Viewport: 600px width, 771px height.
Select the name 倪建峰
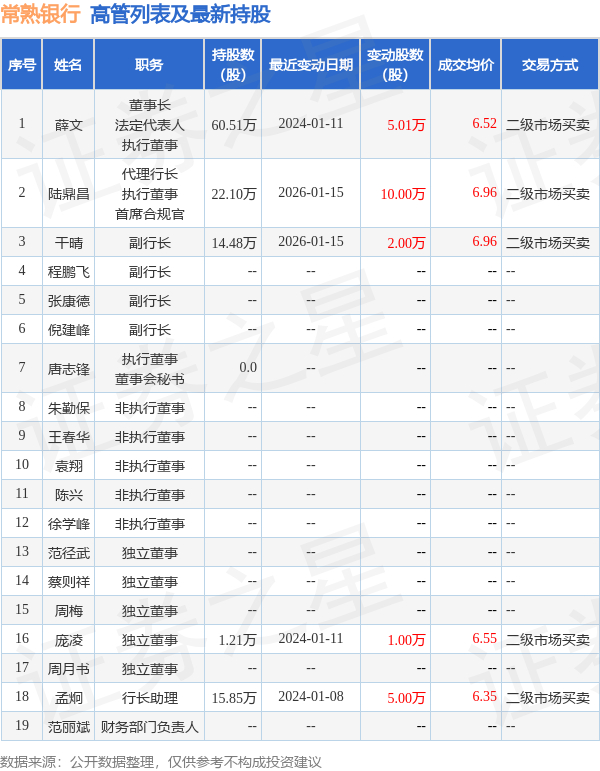click(68, 329)
